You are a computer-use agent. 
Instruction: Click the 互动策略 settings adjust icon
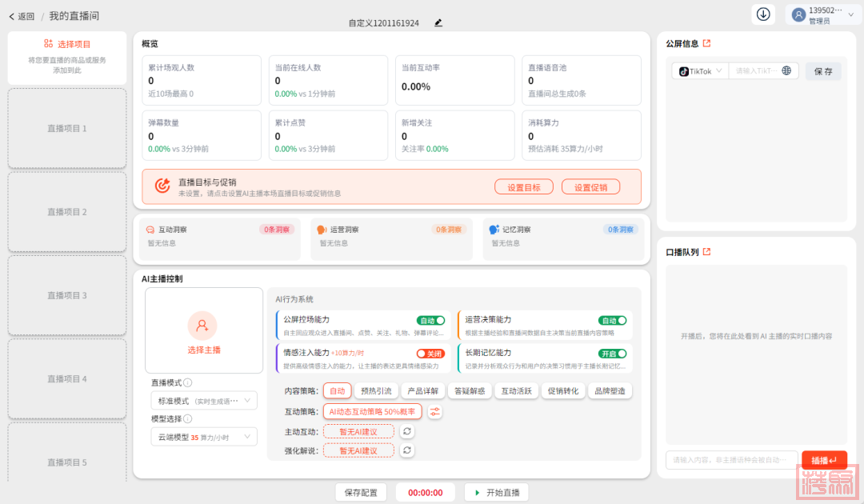pyautogui.click(x=434, y=412)
